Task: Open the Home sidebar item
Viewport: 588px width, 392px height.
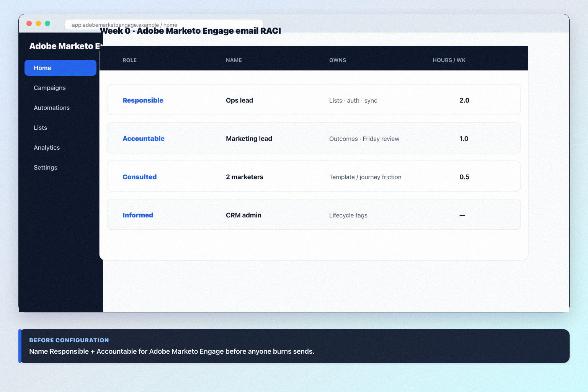Action: click(x=60, y=68)
